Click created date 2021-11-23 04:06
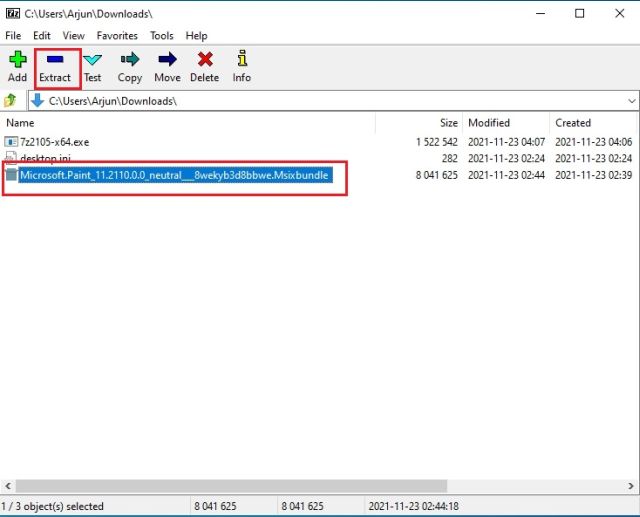This screenshot has height=517, width=640. [593, 142]
